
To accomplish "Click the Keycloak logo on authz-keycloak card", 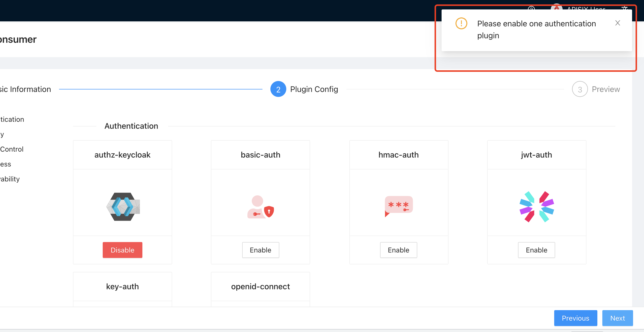I will [x=122, y=206].
